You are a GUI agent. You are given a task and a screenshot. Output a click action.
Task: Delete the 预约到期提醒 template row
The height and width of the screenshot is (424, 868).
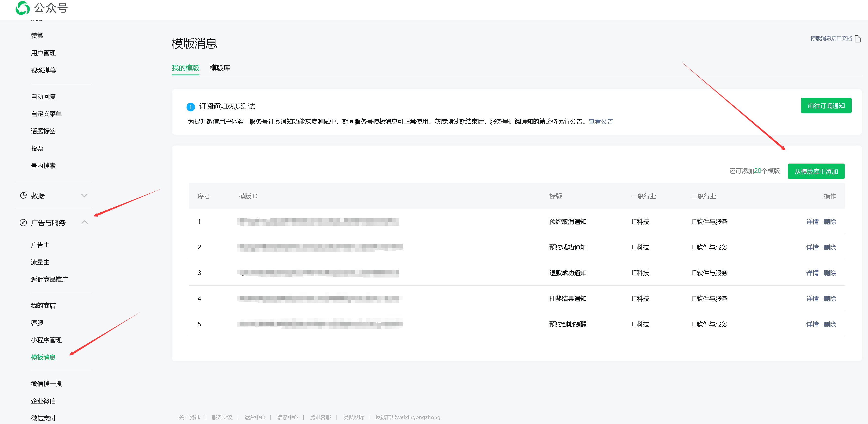pyautogui.click(x=830, y=324)
